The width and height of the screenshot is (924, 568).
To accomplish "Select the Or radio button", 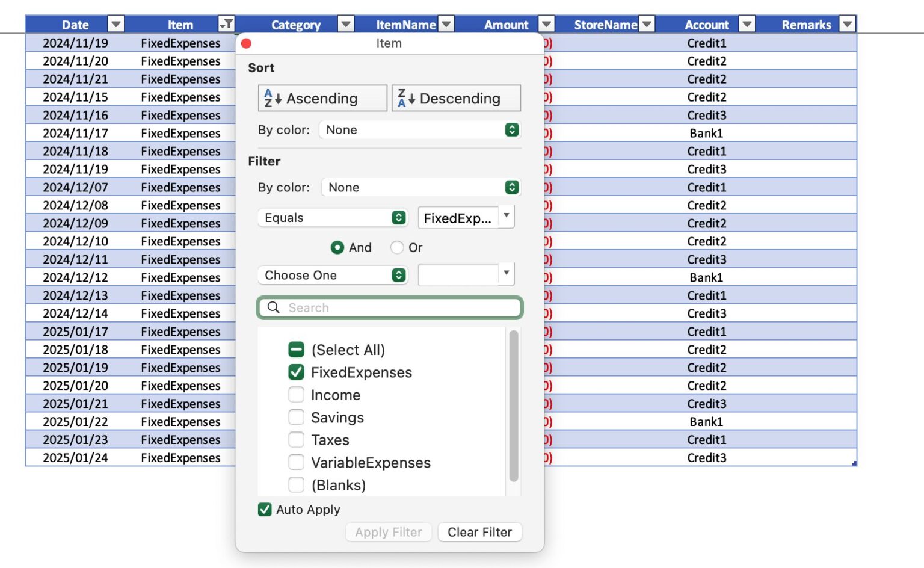I will pyautogui.click(x=397, y=247).
